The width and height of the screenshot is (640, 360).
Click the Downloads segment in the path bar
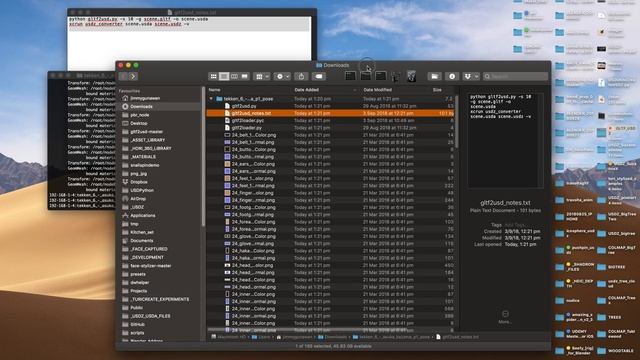point(332,337)
